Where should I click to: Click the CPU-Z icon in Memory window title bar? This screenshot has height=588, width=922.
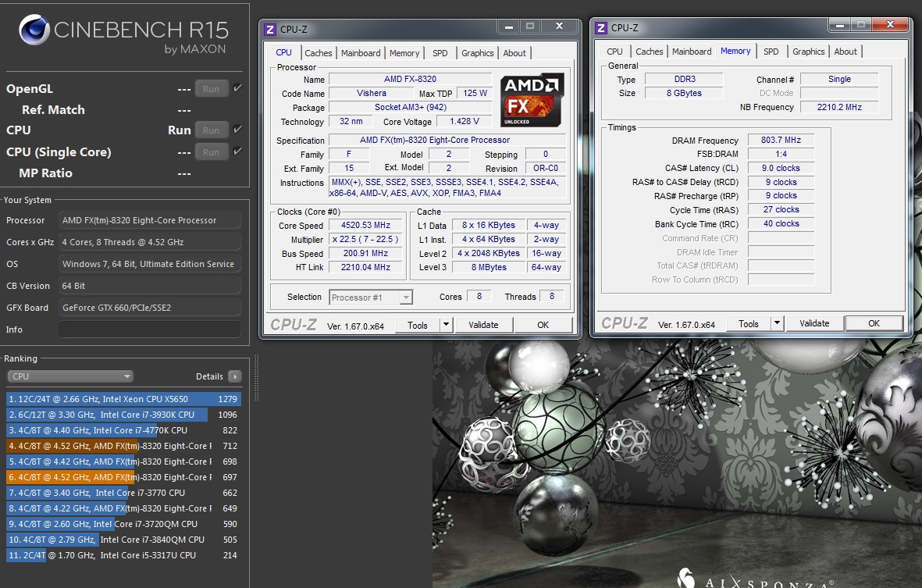(600, 27)
